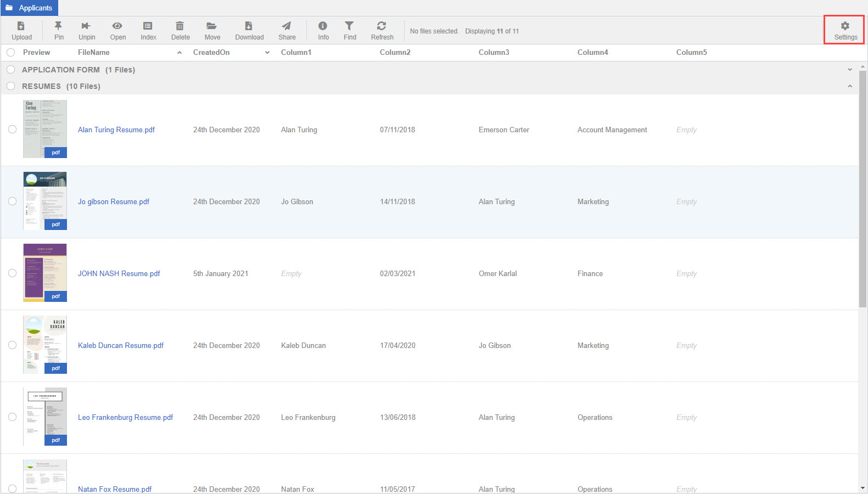The height and width of the screenshot is (494, 868).
Task: Click the 17/04/2020 date cell
Action: pos(397,345)
